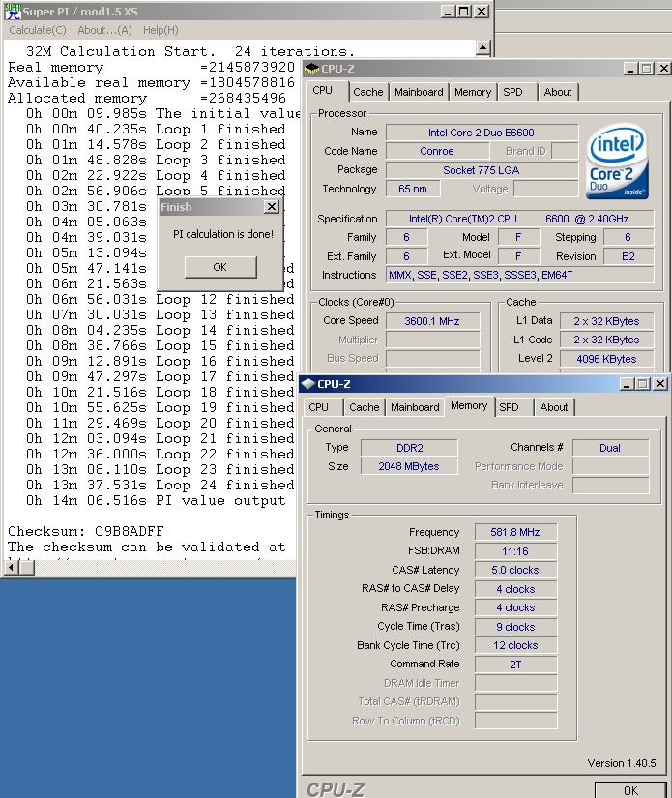Viewport: 672px width, 798px height.
Task: Click the upper CPU-Z window title icon
Action: pyautogui.click(x=311, y=69)
